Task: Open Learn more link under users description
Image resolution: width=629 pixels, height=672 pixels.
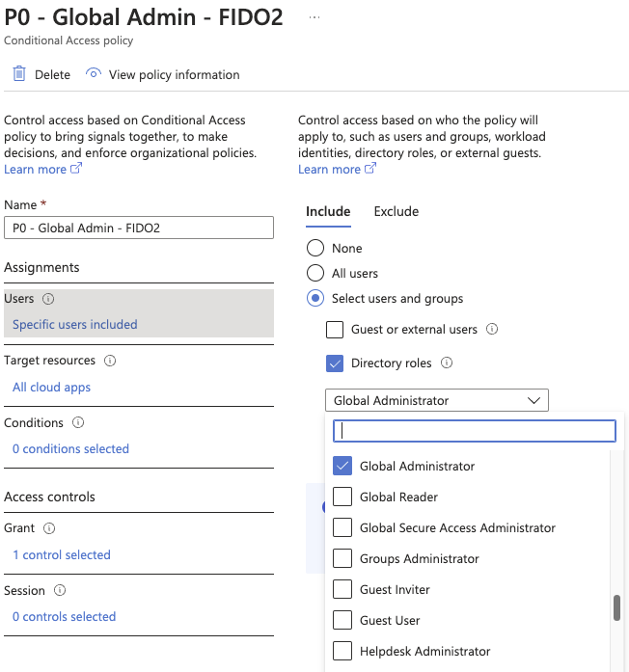Action: point(329,170)
